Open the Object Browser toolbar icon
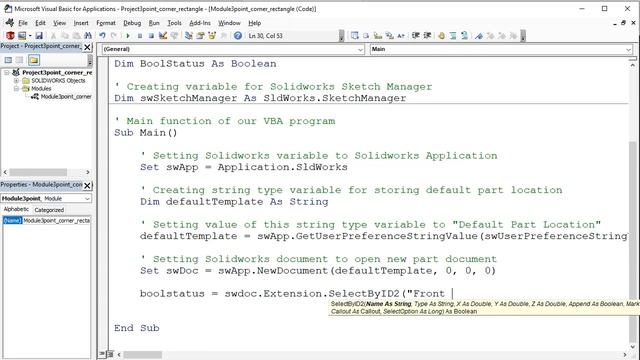The width and height of the screenshot is (640, 360). coord(212,36)
